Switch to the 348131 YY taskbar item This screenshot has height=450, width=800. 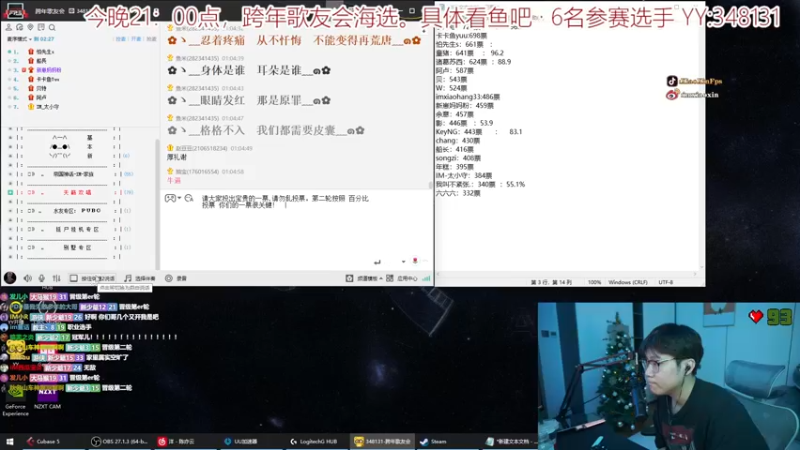pyautogui.click(x=382, y=441)
